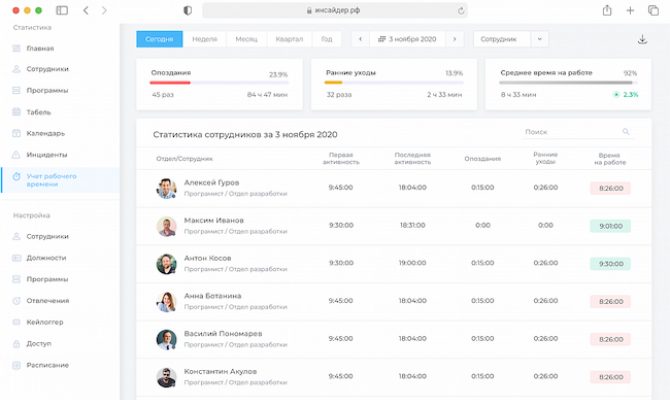
Task: Click the Табель sidebar icon
Action: (17, 112)
